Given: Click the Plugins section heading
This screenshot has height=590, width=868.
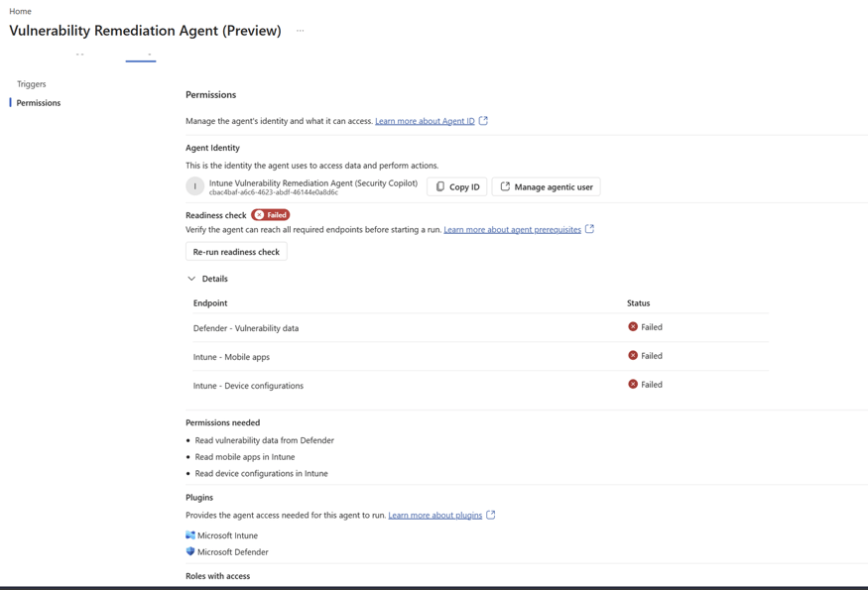Looking at the screenshot, I should tap(199, 498).
